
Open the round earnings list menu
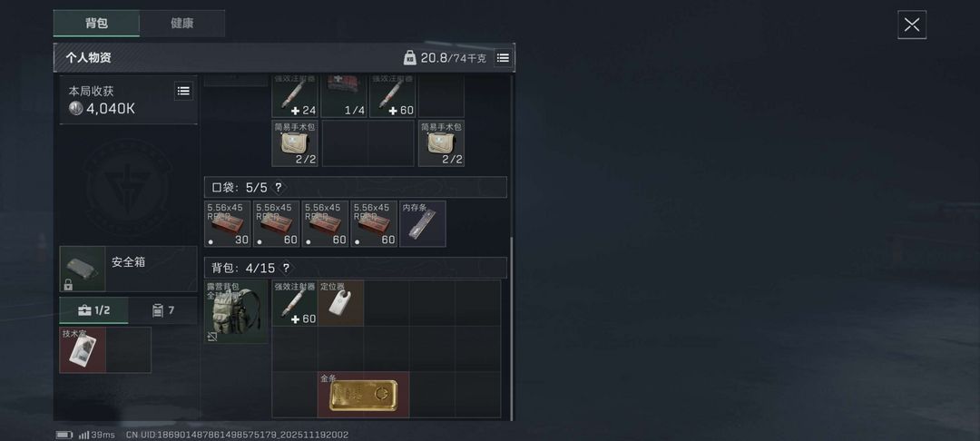183,92
